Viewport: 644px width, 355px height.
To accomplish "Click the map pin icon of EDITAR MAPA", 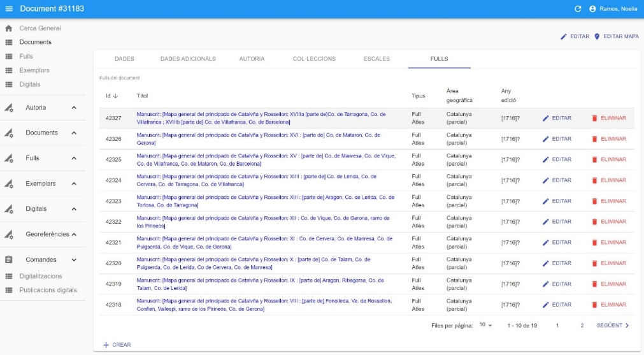I will pos(597,36).
